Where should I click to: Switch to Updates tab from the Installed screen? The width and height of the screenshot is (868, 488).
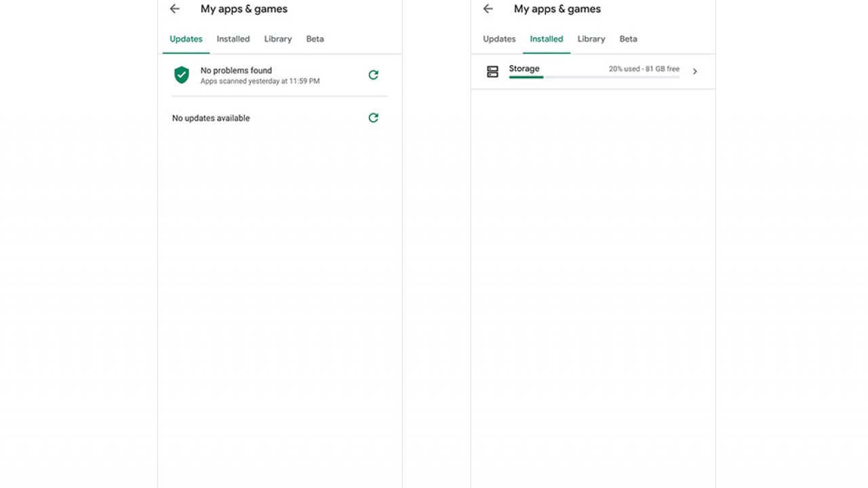click(x=499, y=39)
